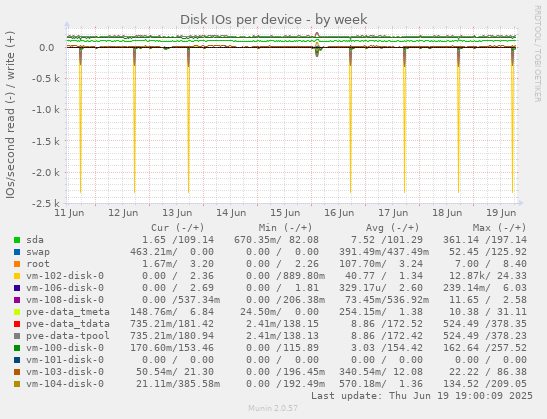Click the yellow vm-102-disk-0 legend swatch
This screenshot has height=419, width=547.
click(17, 276)
